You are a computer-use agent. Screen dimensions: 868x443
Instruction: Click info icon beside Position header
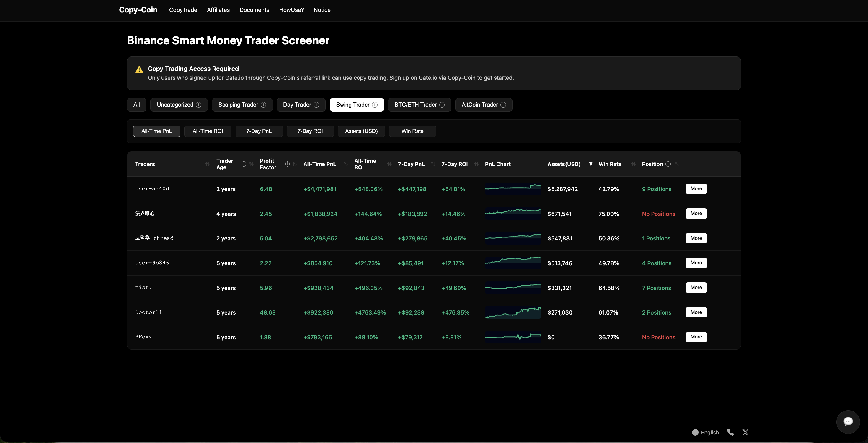(668, 164)
